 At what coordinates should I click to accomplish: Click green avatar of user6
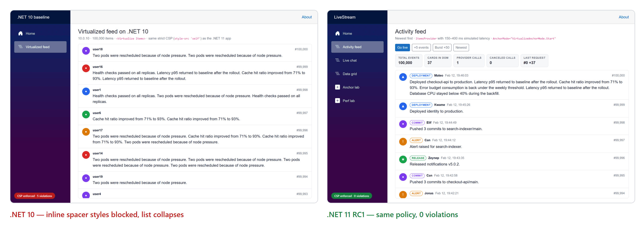pyautogui.click(x=86, y=114)
